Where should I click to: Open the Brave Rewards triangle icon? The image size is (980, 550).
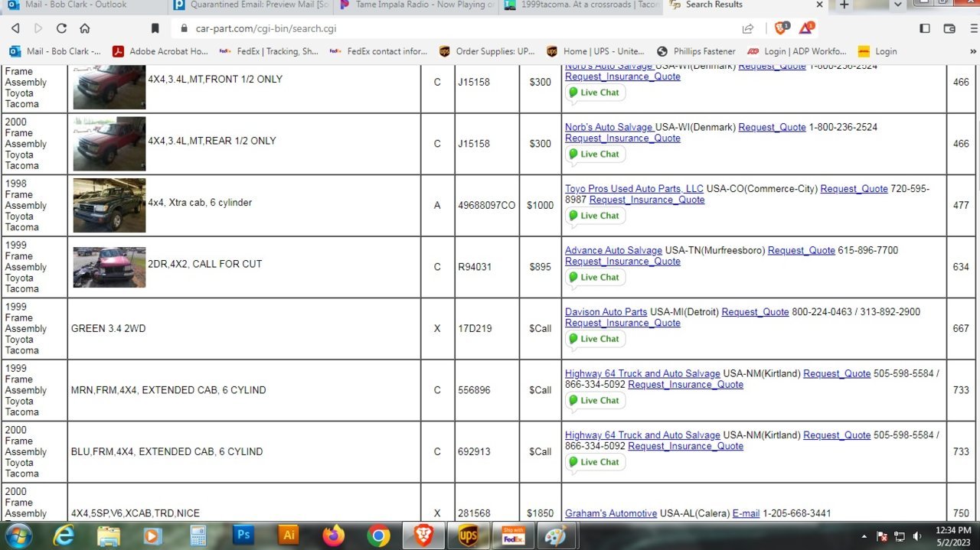coord(805,28)
